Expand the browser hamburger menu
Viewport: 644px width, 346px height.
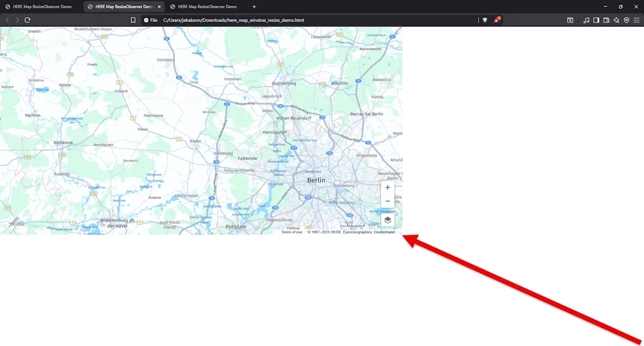tap(636, 20)
